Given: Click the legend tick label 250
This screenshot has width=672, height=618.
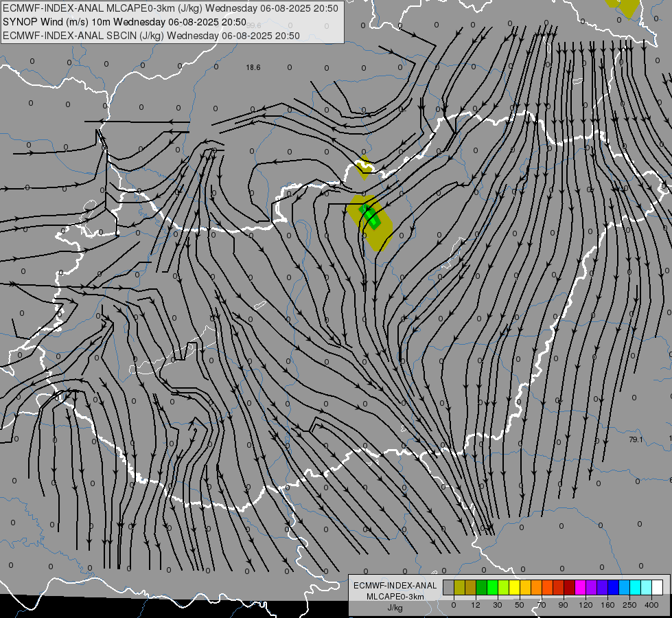Looking at the screenshot, I should click(x=629, y=605).
